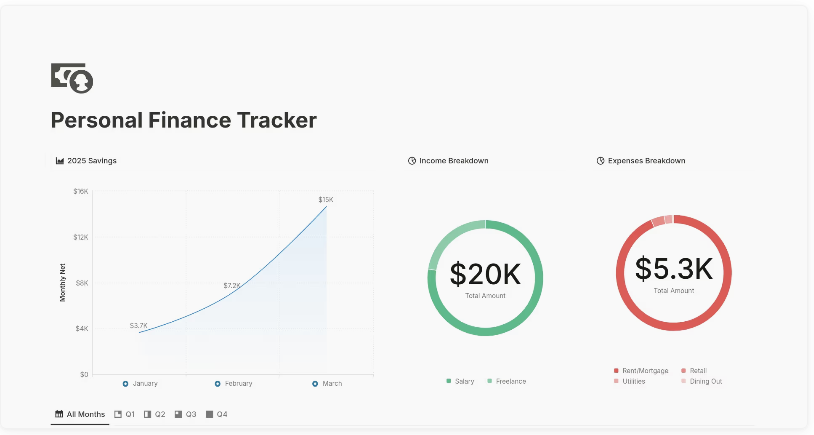Click the Personal Finance Tracker page title
The height and width of the screenshot is (435, 814).
184,120
